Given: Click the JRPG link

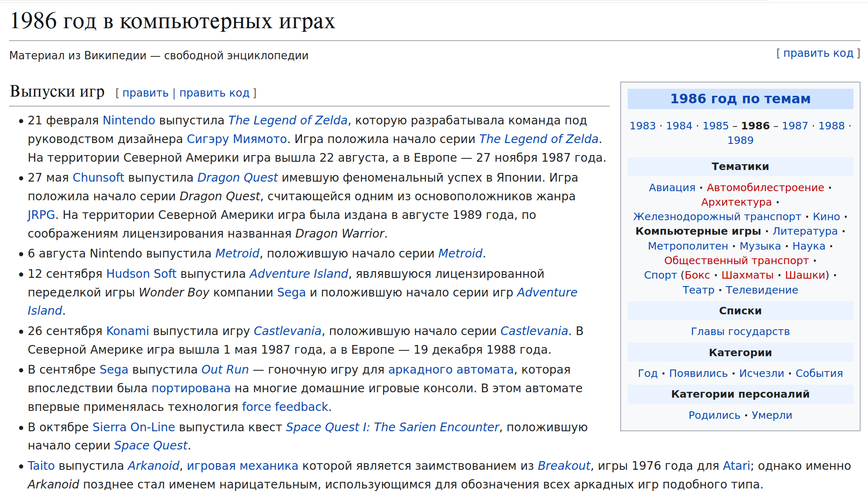Looking at the screenshot, I should coord(41,215).
